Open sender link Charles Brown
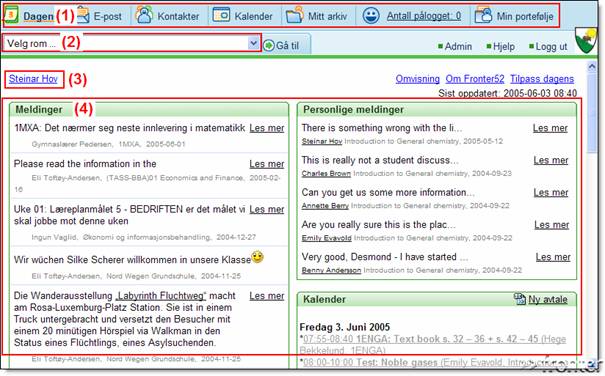605x376 pixels. pyautogui.click(x=326, y=173)
